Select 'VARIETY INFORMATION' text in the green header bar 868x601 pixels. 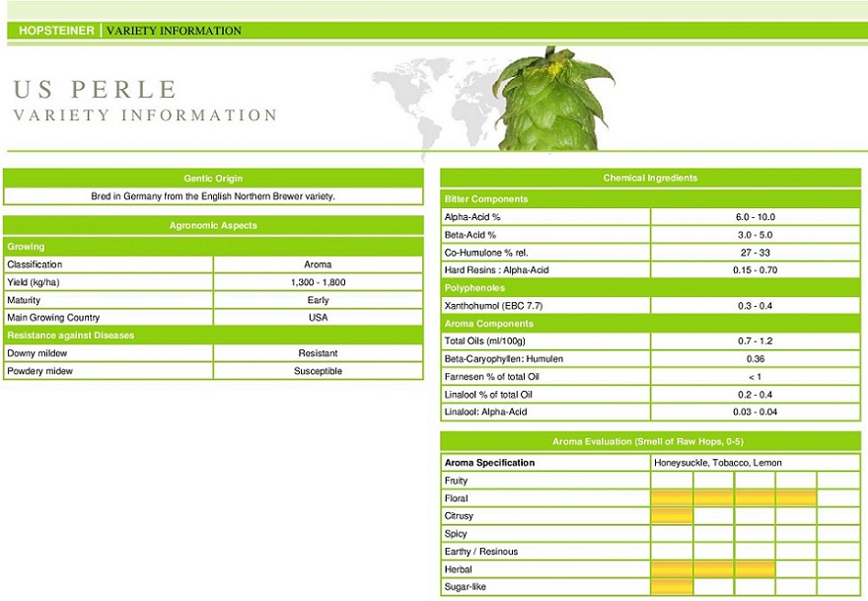pos(174,31)
